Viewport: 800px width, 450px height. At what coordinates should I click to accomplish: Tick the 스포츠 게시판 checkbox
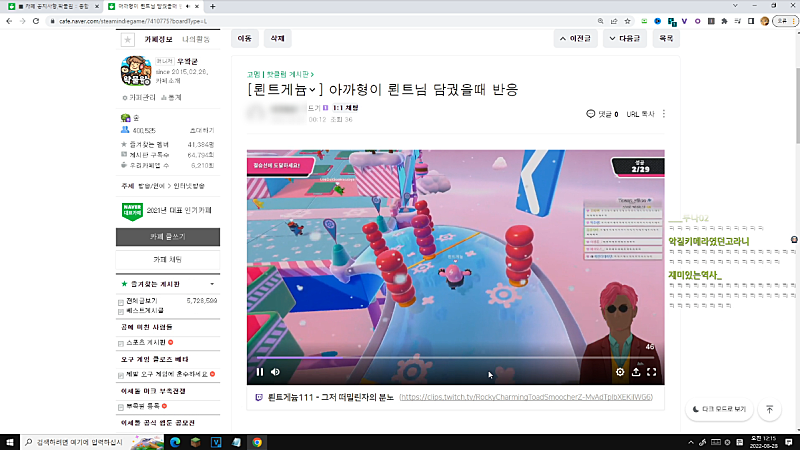coord(121,343)
